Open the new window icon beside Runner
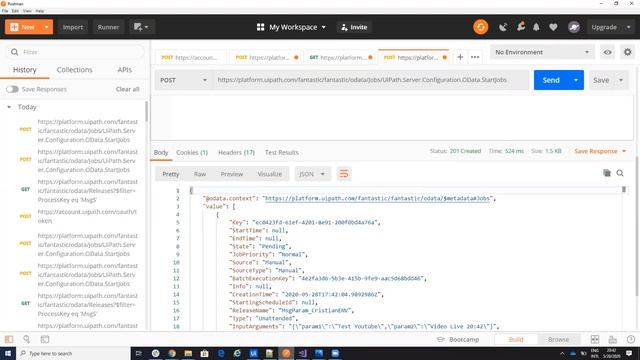640x360 pixels. point(141,27)
